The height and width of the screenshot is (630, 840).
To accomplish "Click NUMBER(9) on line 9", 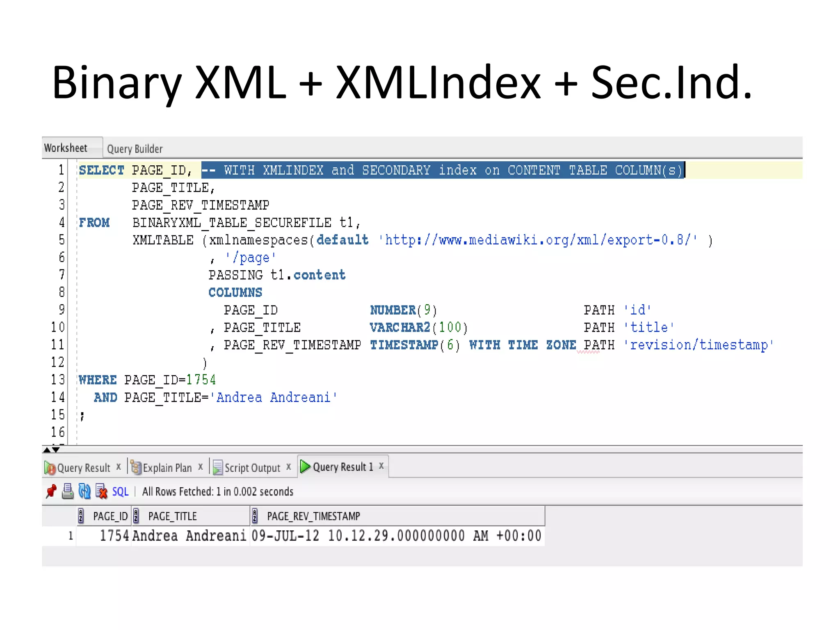I will [x=404, y=310].
